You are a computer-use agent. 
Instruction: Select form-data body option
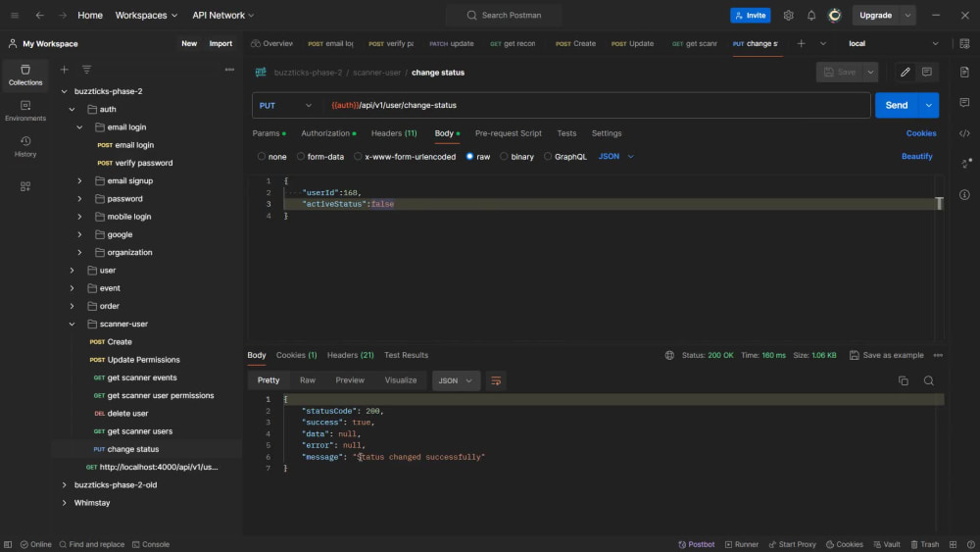301,156
